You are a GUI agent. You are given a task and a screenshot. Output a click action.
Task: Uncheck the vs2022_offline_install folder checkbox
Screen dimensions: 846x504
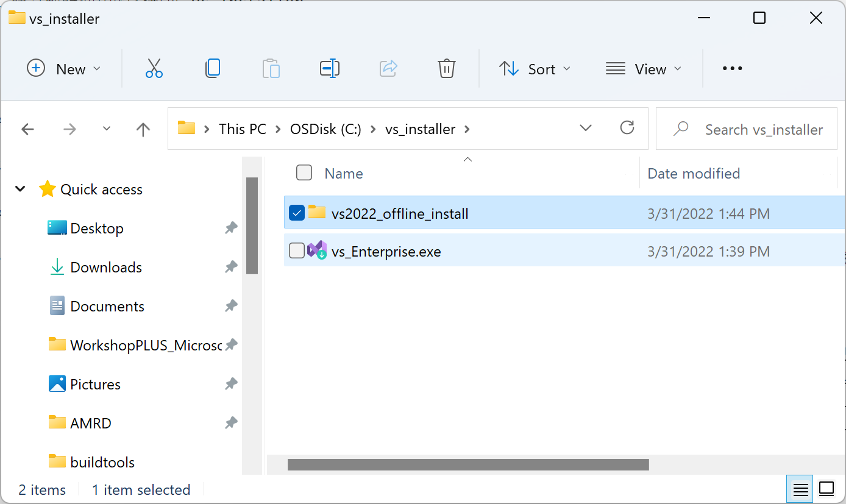(x=297, y=213)
